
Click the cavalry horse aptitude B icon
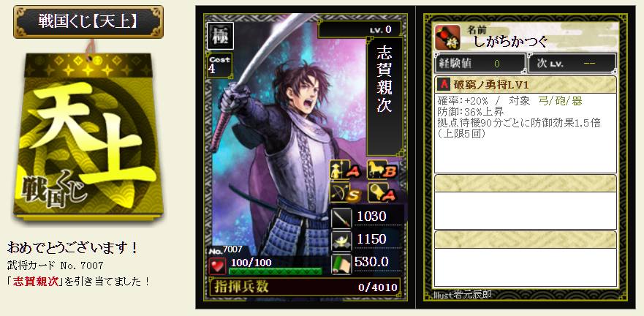[383, 170]
